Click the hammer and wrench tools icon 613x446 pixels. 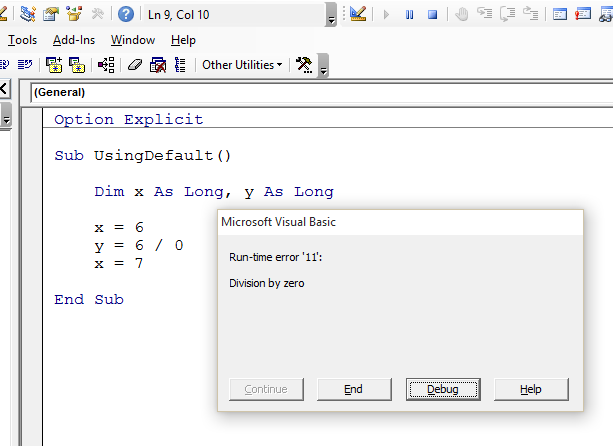[x=303, y=65]
